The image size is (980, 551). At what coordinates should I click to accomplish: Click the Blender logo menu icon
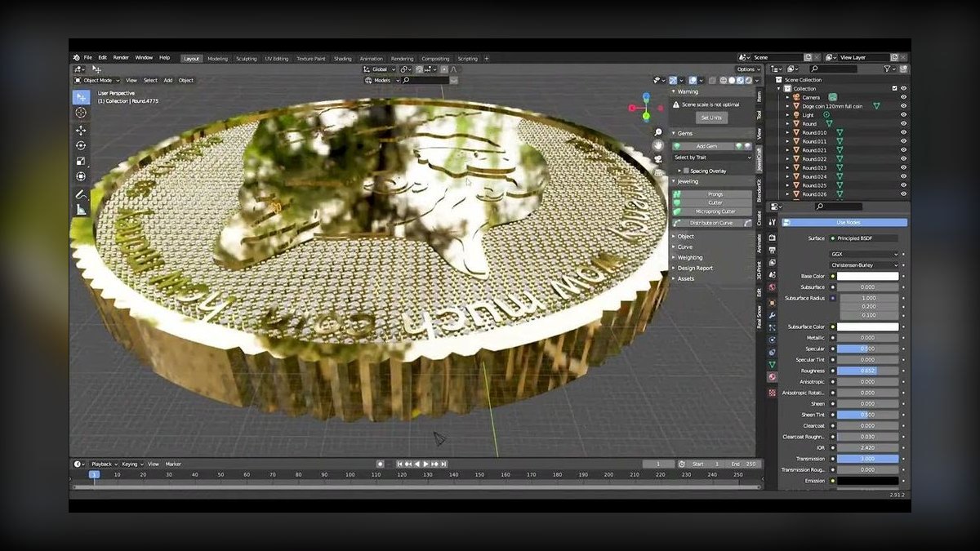coord(76,58)
